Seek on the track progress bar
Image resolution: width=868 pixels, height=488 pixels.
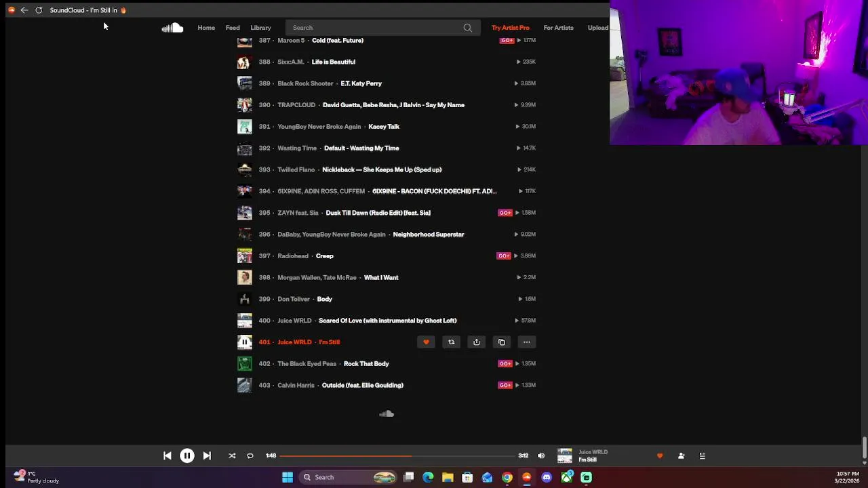point(397,456)
